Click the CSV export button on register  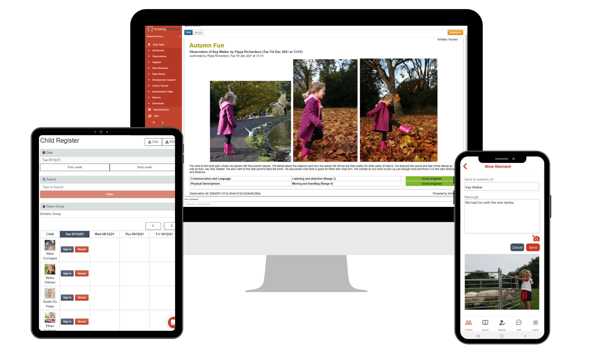pyautogui.click(x=152, y=141)
